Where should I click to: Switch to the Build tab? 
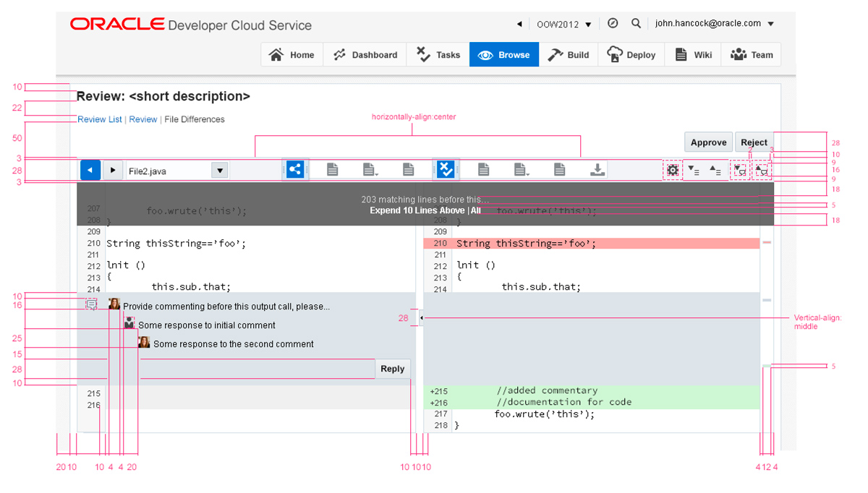pos(569,55)
